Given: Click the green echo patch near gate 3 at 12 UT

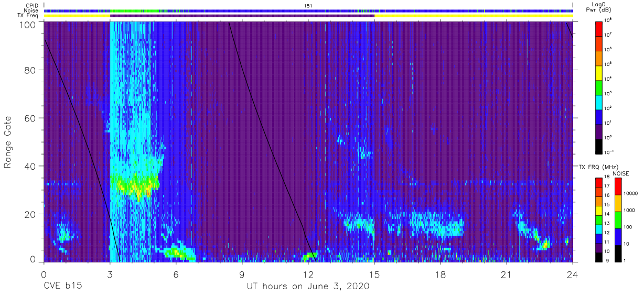Looking at the screenshot, I should point(310,256).
